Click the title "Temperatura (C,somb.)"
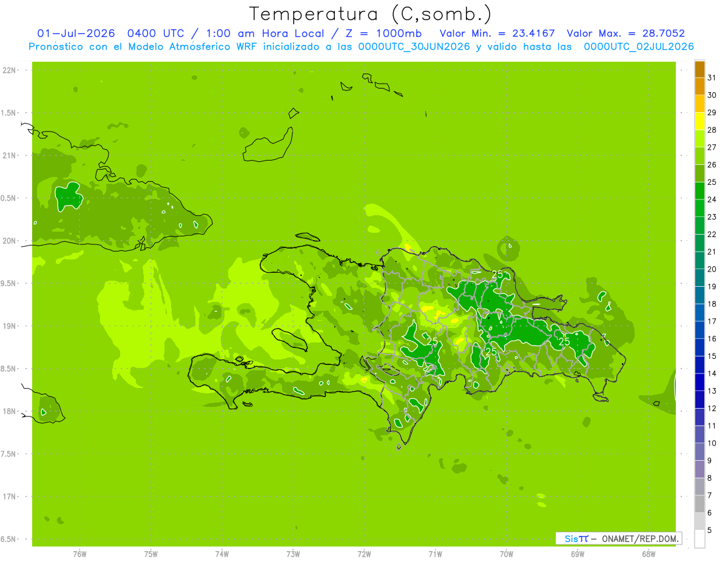The height and width of the screenshot is (562, 728). pyautogui.click(x=370, y=14)
